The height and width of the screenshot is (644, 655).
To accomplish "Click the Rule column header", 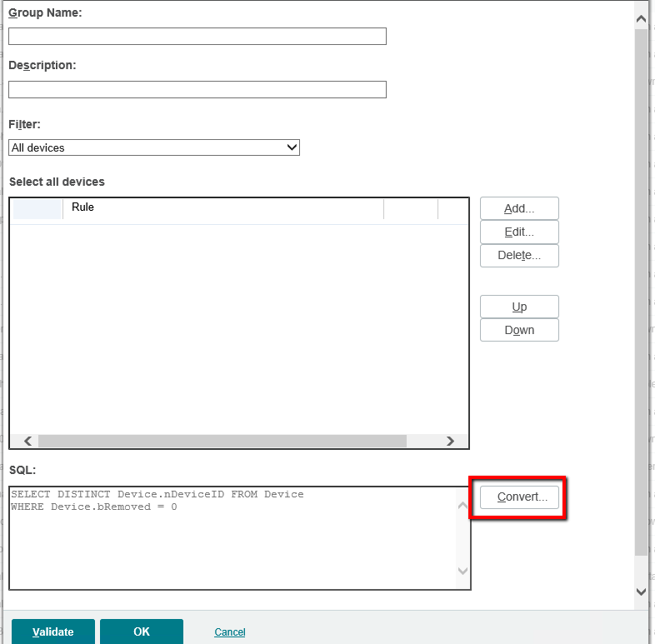I will click(223, 207).
